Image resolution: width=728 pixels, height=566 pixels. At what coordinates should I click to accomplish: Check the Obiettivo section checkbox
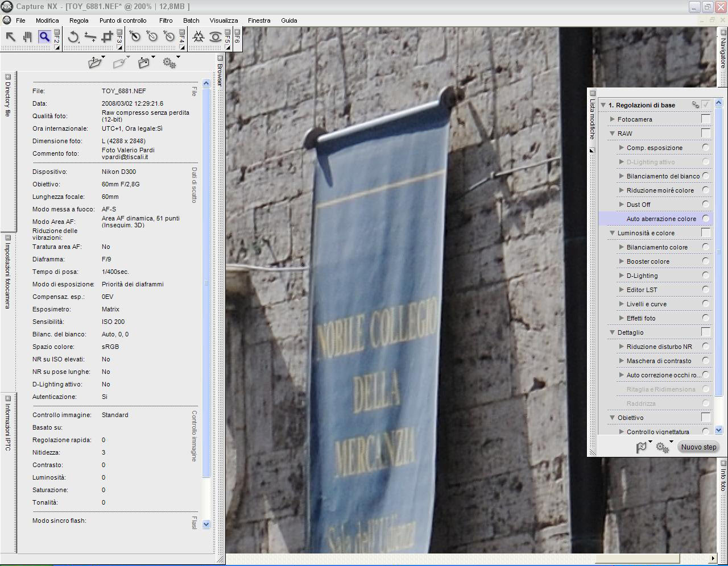click(706, 417)
